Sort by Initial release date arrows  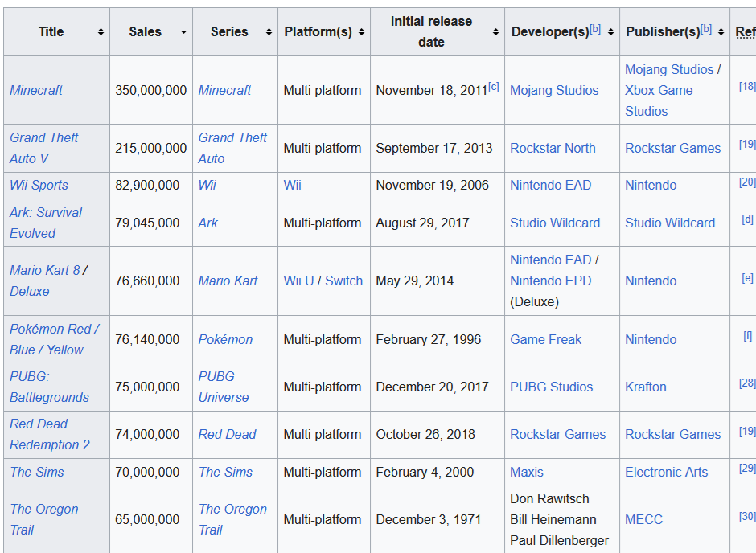tap(495, 32)
